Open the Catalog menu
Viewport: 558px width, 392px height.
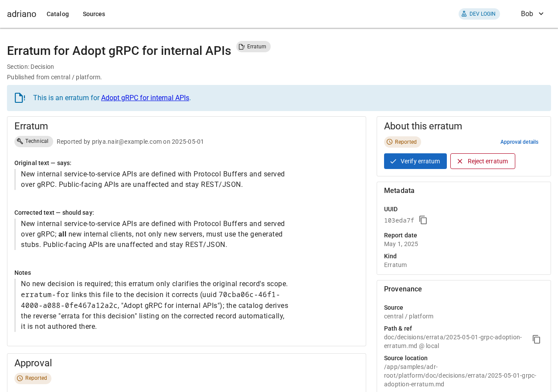pyautogui.click(x=58, y=14)
